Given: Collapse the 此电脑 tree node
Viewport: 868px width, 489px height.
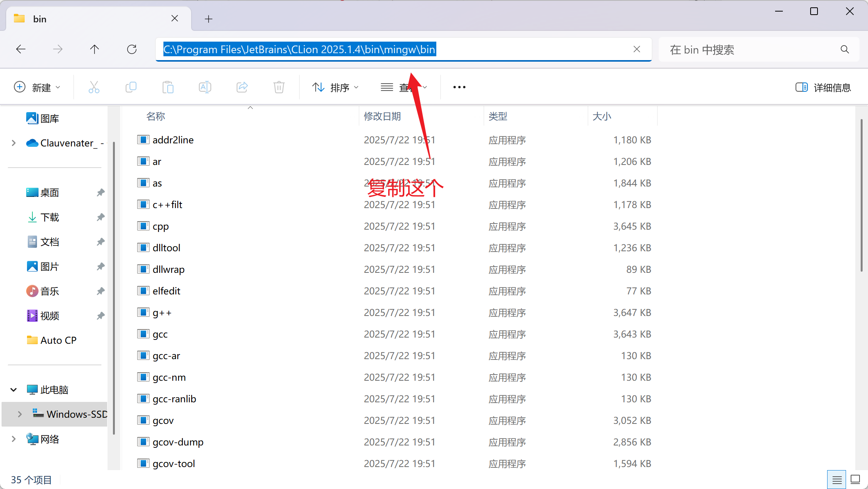Looking at the screenshot, I should click(13, 390).
